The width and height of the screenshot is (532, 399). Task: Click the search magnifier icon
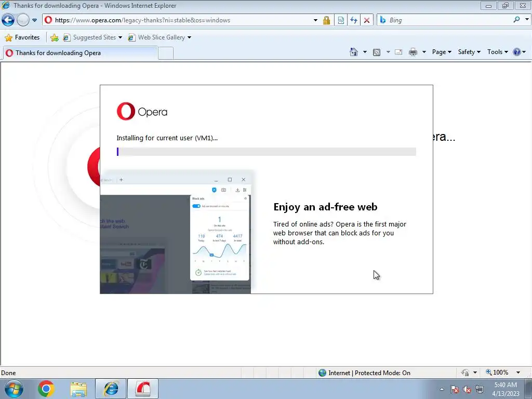(x=516, y=20)
